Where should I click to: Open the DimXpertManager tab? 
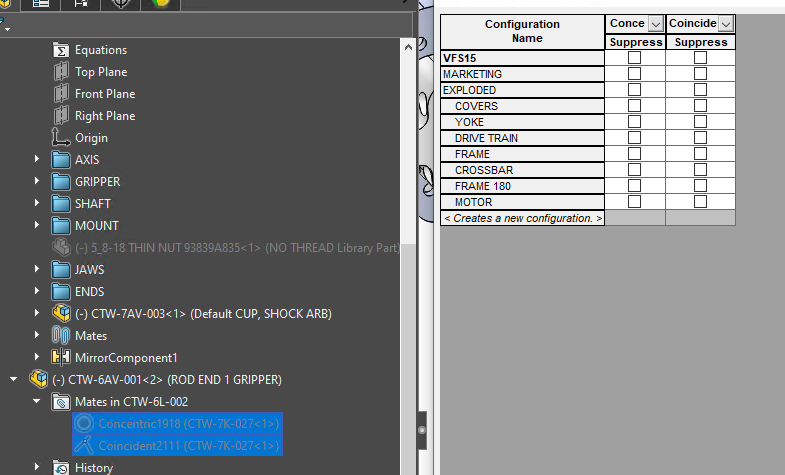point(119,4)
